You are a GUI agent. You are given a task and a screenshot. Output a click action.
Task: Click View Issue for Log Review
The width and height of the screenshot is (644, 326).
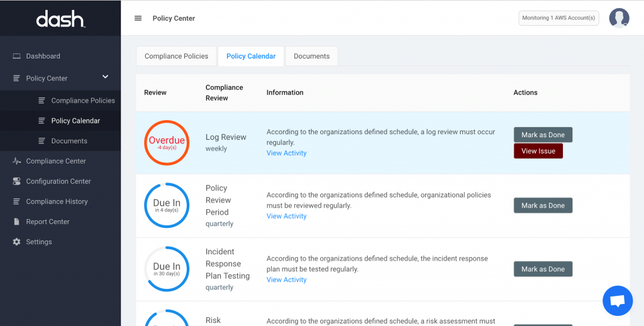pos(538,151)
